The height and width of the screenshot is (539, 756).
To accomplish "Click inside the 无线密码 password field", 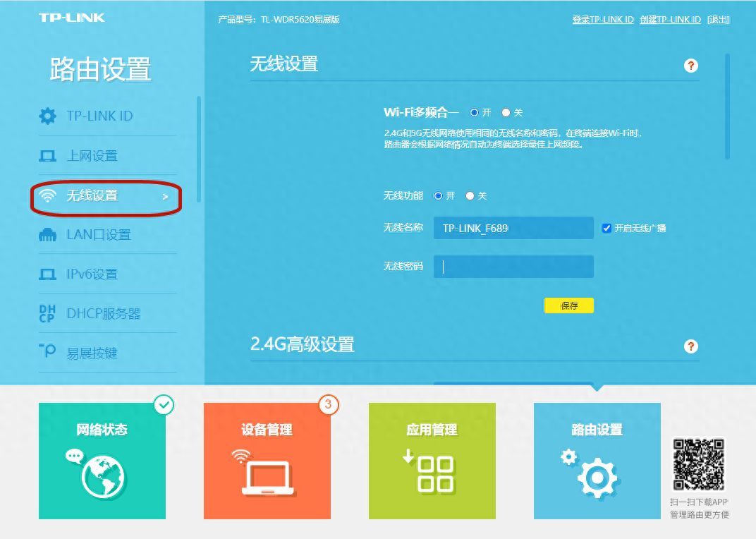I will click(x=513, y=266).
